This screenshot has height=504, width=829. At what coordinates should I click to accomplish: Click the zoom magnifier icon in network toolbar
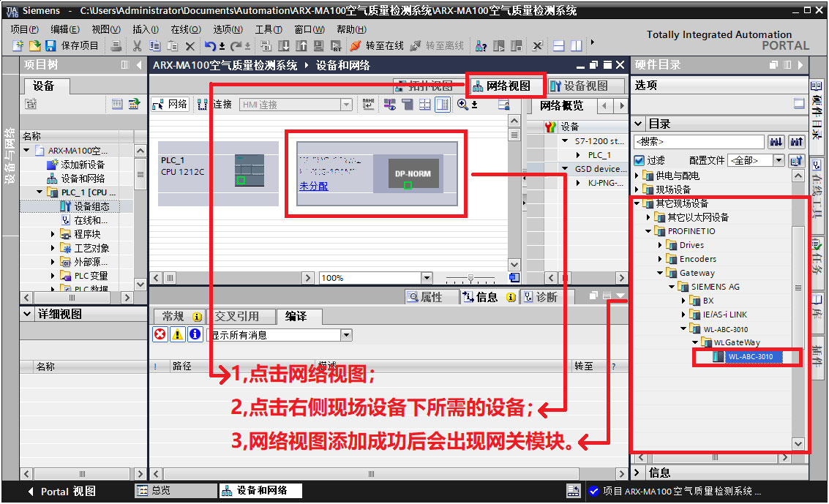462,105
